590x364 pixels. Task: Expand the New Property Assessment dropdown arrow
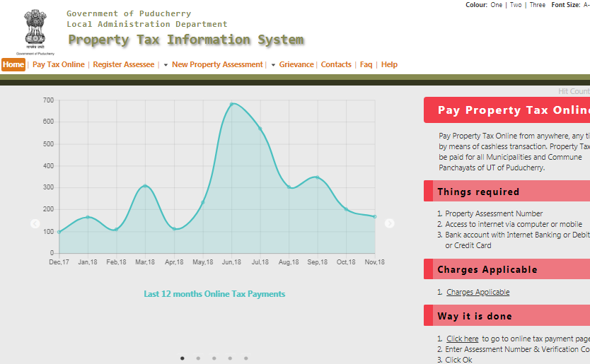point(166,65)
